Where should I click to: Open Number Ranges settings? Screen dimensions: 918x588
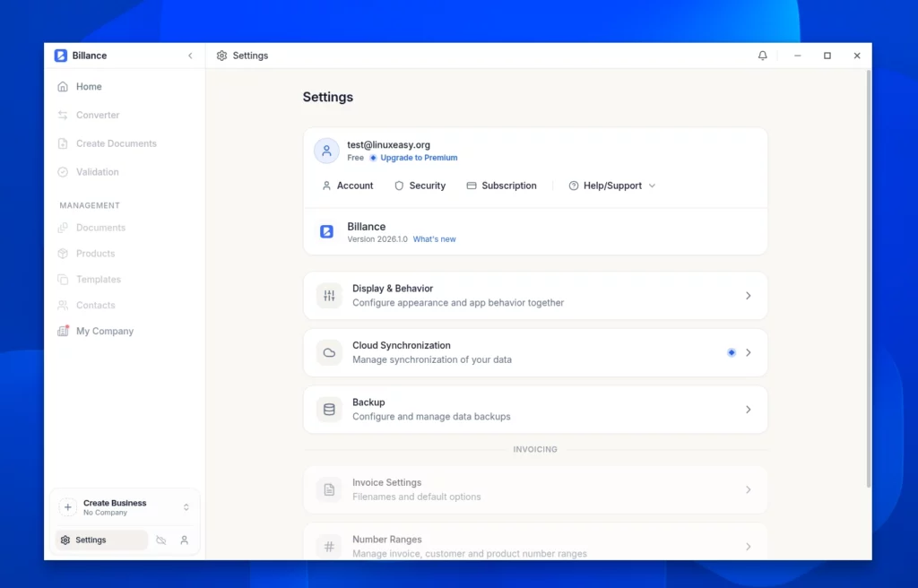click(x=535, y=541)
